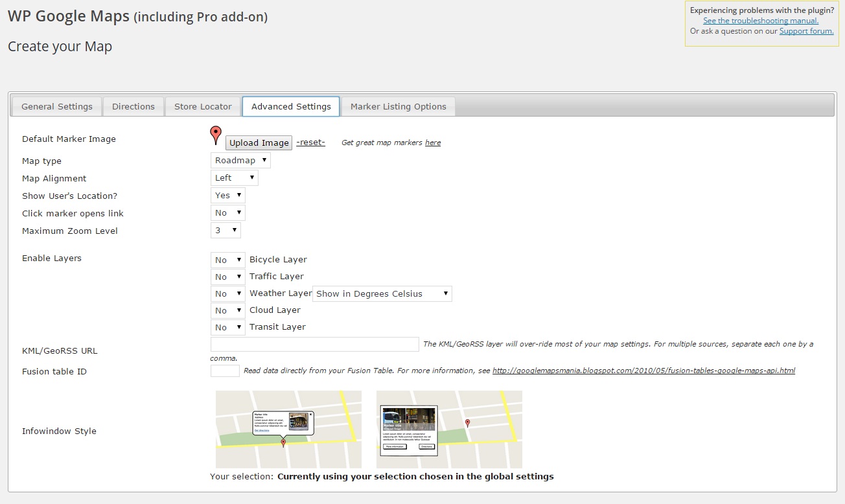Open the Marker Listing Options tab
The image size is (845, 504).
coord(398,106)
